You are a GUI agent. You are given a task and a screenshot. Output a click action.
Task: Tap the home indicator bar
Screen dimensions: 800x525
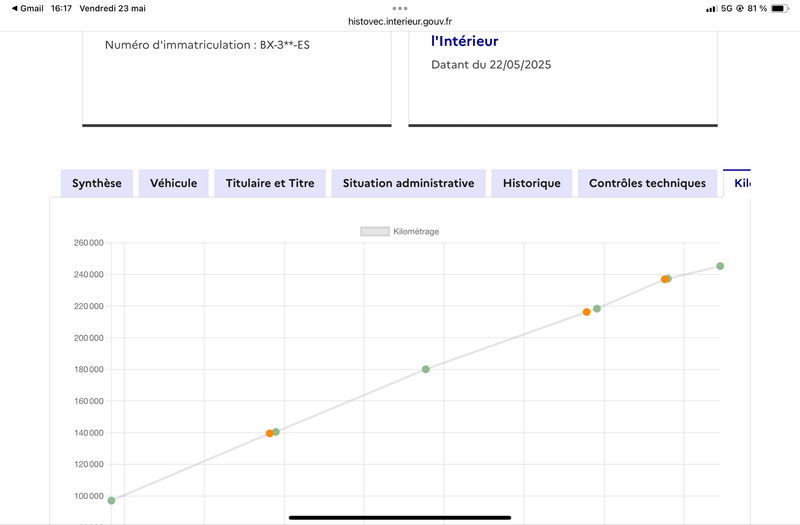click(399, 517)
